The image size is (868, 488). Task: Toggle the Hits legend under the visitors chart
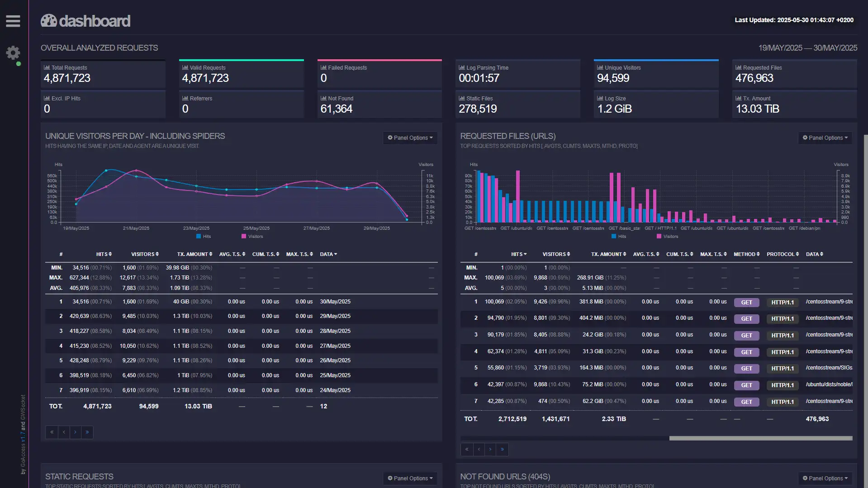[x=204, y=236]
